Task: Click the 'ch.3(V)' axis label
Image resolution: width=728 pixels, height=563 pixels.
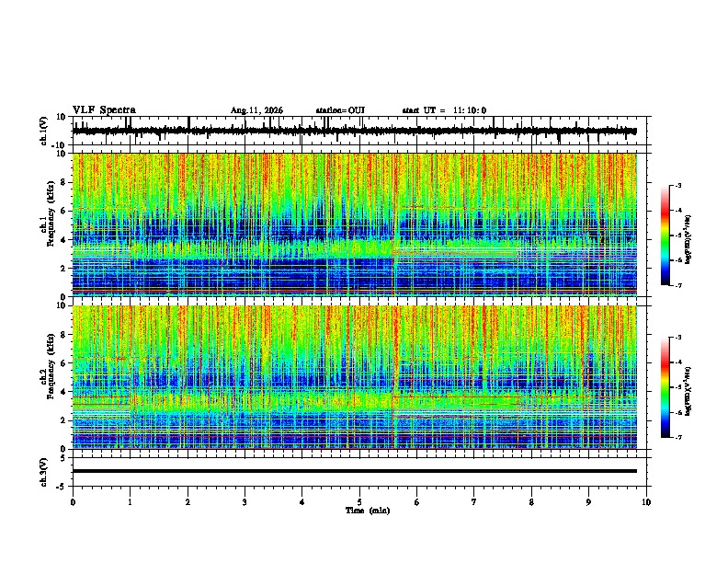Action: [45, 472]
